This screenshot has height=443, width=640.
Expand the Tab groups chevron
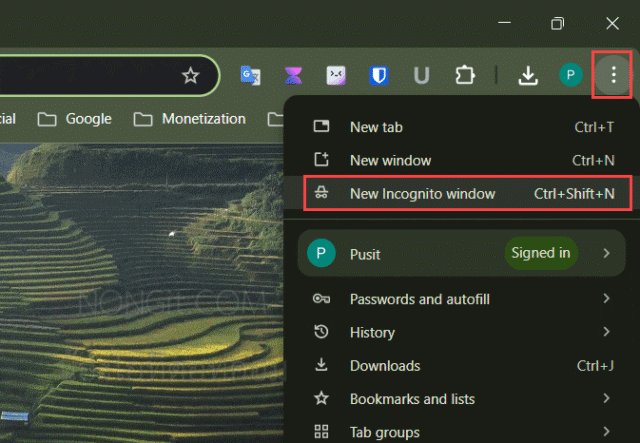(x=607, y=431)
